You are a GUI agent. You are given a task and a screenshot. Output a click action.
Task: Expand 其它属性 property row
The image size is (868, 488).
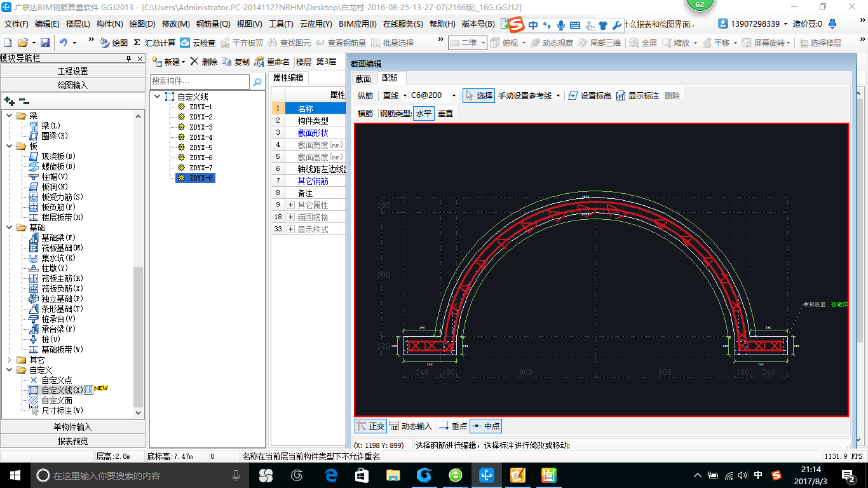click(290, 205)
